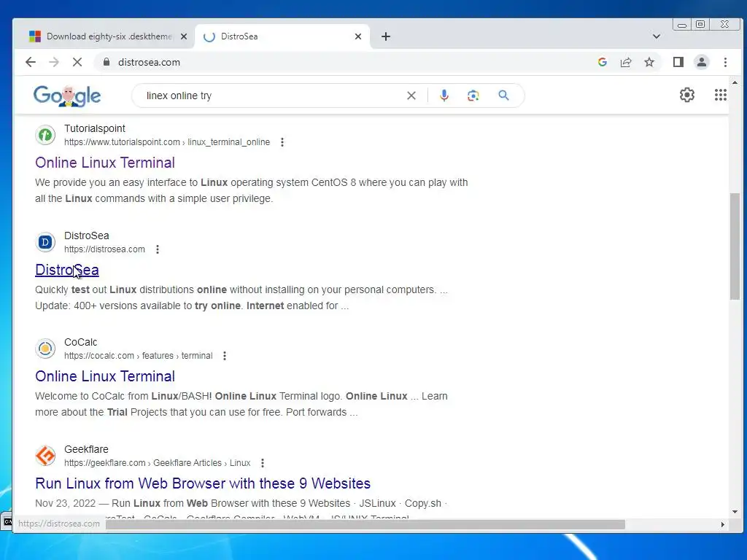Screen dimensions: 747x560
Task: Click the vertical scrollbar up arrow
Action: 735,83
